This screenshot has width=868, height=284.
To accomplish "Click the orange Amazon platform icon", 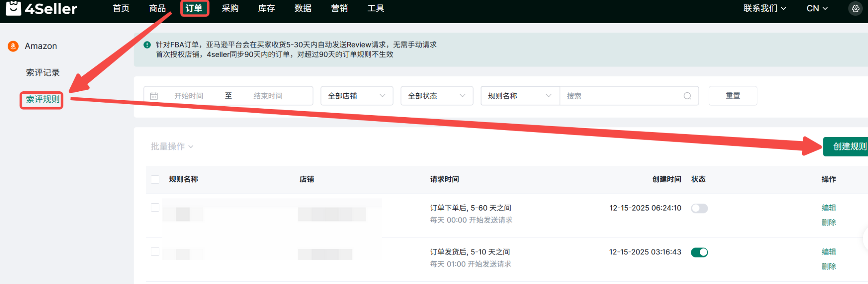I will (13, 46).
